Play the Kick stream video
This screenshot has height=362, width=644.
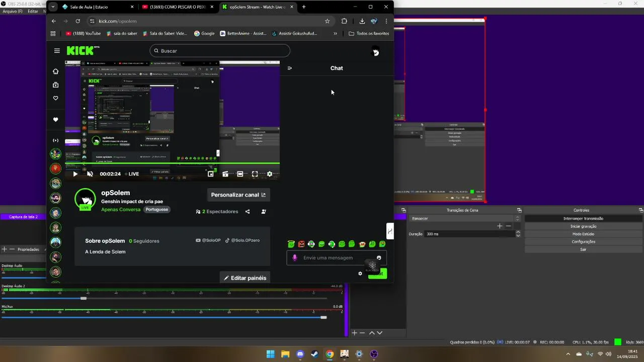pyautogui.click(x=75, y=174)
